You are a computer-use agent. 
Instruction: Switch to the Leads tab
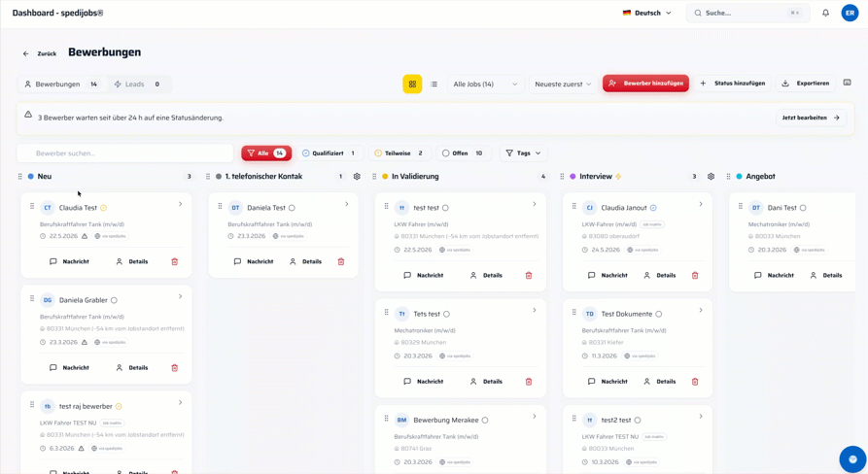click(x=137, y=85)
